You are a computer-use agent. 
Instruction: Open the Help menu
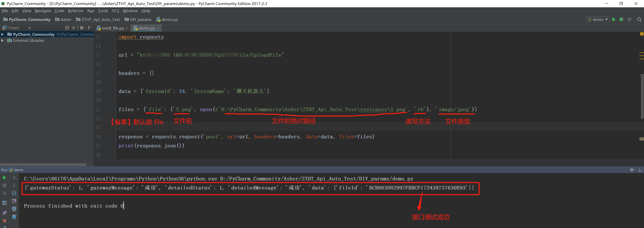click(146, 11)
